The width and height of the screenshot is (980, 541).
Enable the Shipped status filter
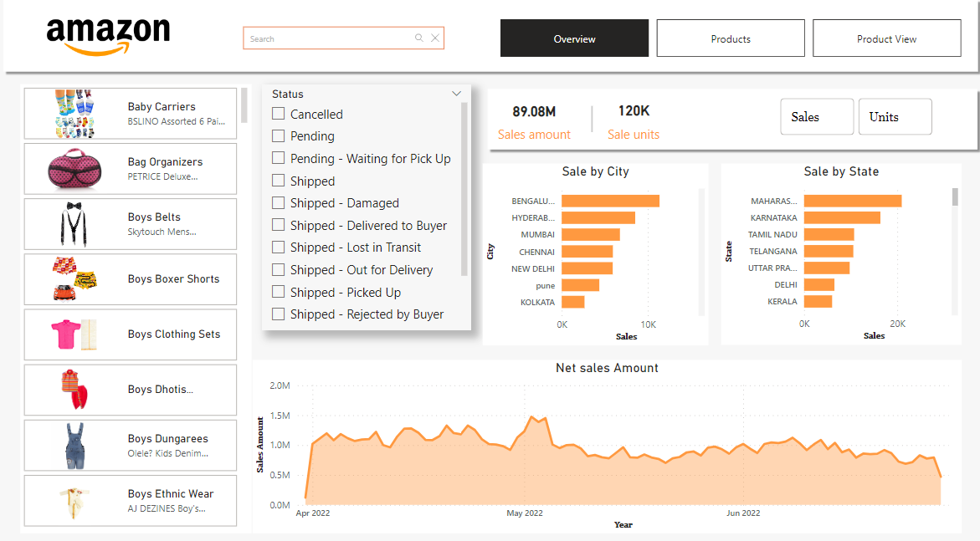click(x=279, y=181)
